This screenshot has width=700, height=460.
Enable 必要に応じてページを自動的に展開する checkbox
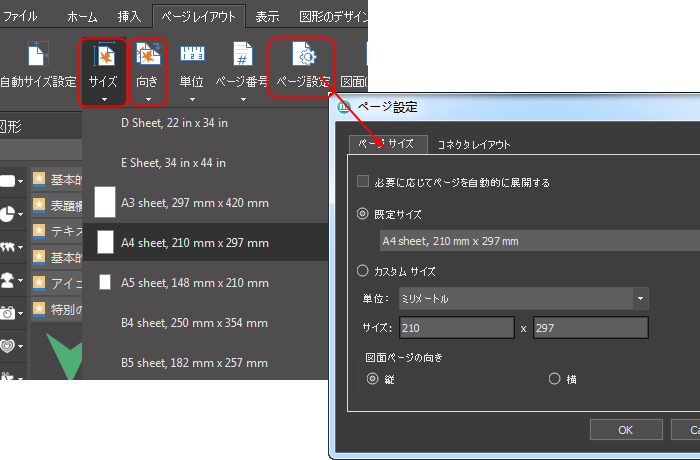coord(362,181)
